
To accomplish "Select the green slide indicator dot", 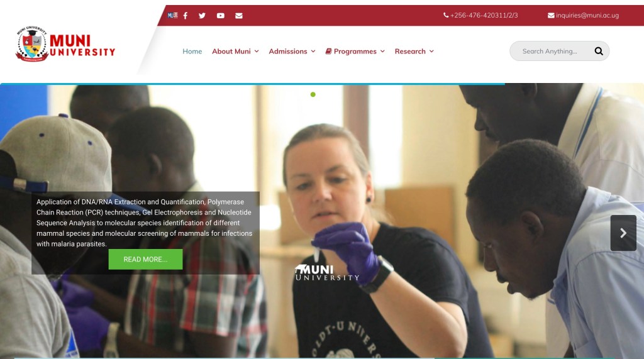I will pos(313,94).
